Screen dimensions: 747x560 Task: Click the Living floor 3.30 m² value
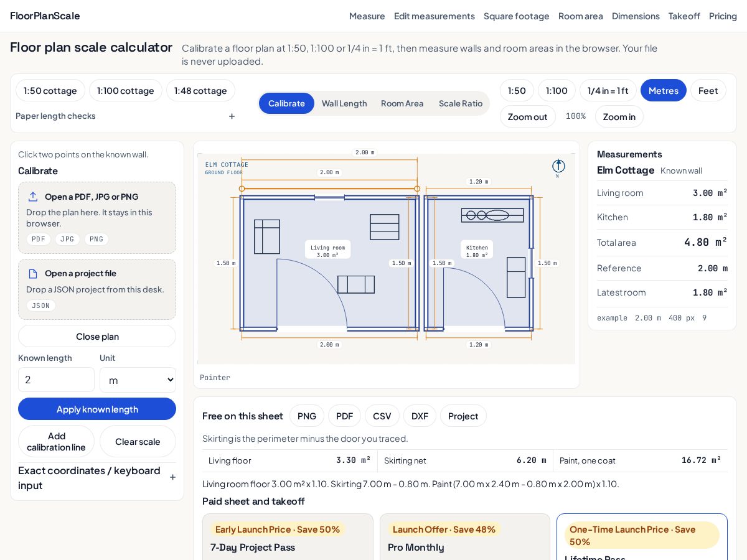(354, 460)
